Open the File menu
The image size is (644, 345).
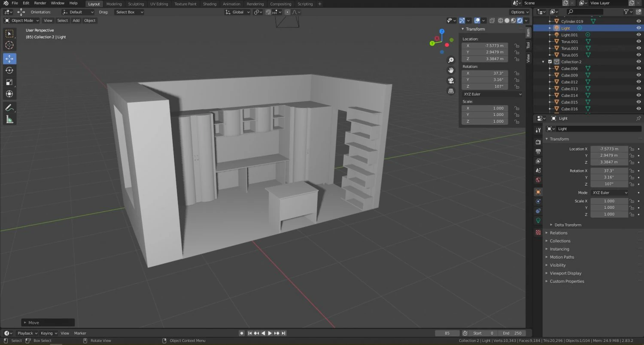[x=15, y=3]
